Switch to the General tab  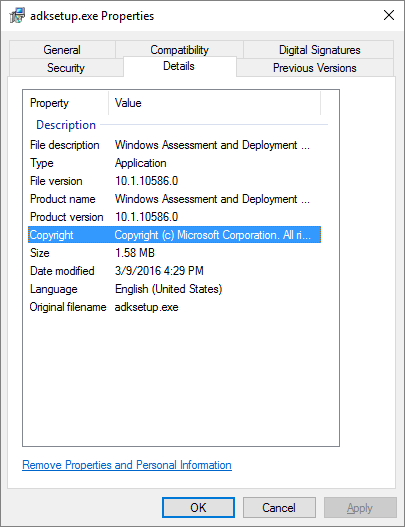pyautogui.click(x=62, y=50)
